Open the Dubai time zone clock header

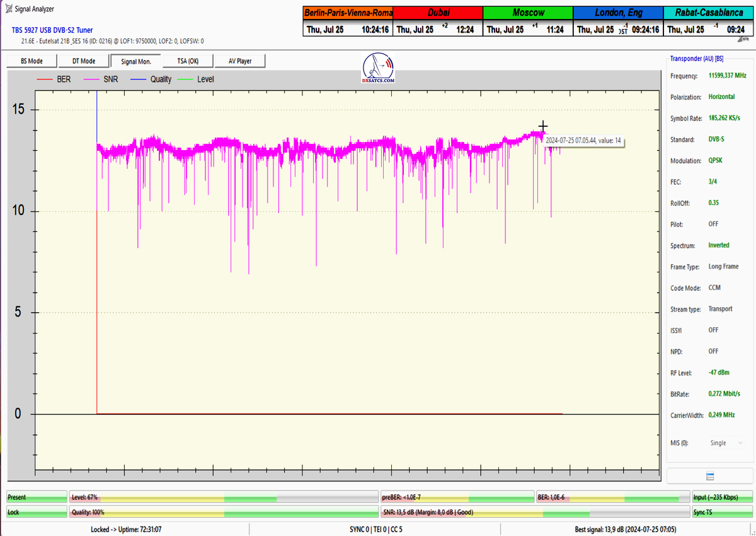coord(438,13)
